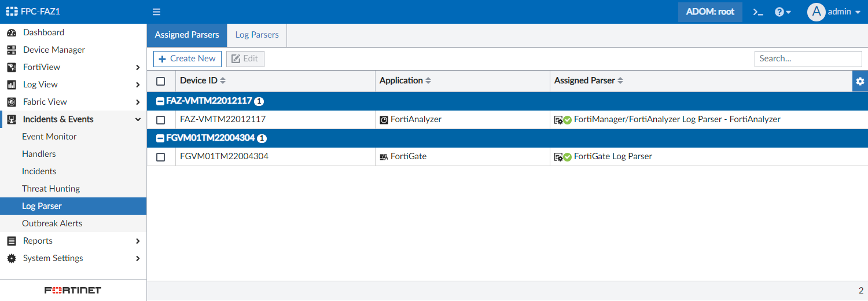
Task: Click the ADOM: root button
Action: point(710,12)
